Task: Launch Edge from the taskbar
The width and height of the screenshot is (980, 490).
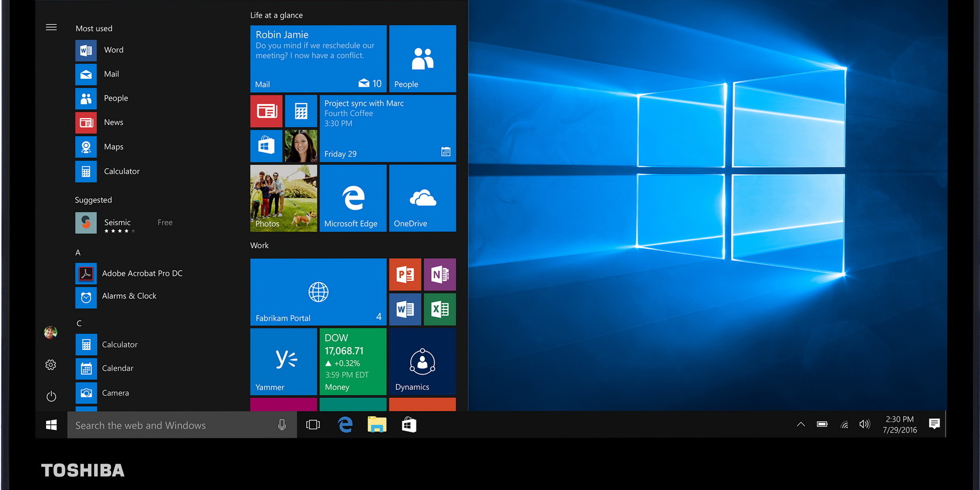Action: 345,425
